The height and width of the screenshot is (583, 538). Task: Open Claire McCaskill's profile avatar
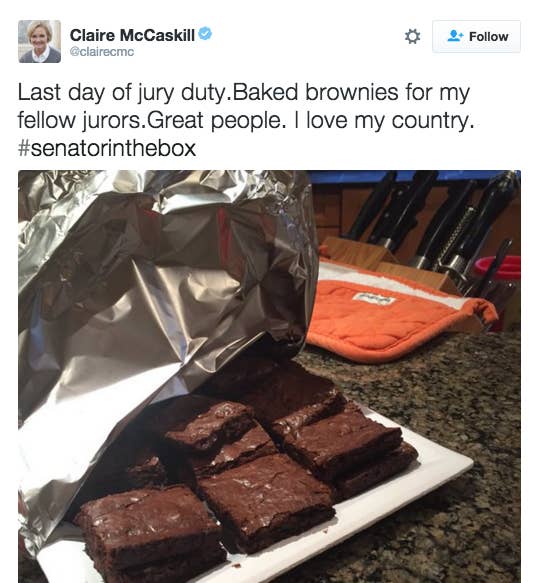(39, 41)
